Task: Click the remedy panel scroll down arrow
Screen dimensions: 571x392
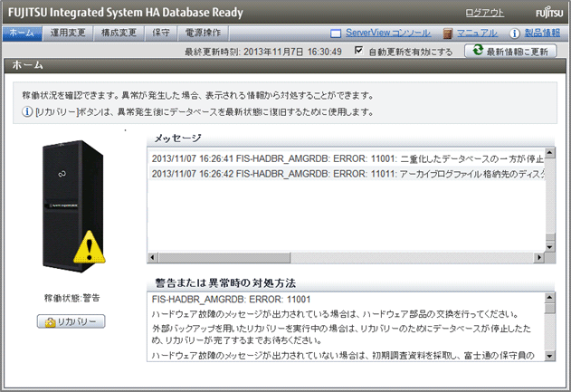Action: [550, 356]
